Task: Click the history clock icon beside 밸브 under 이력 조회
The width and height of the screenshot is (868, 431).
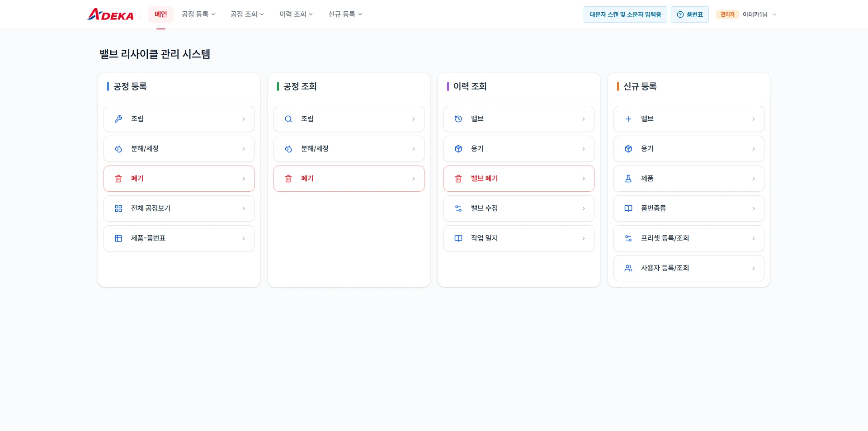Action: [x=458, y=119]
